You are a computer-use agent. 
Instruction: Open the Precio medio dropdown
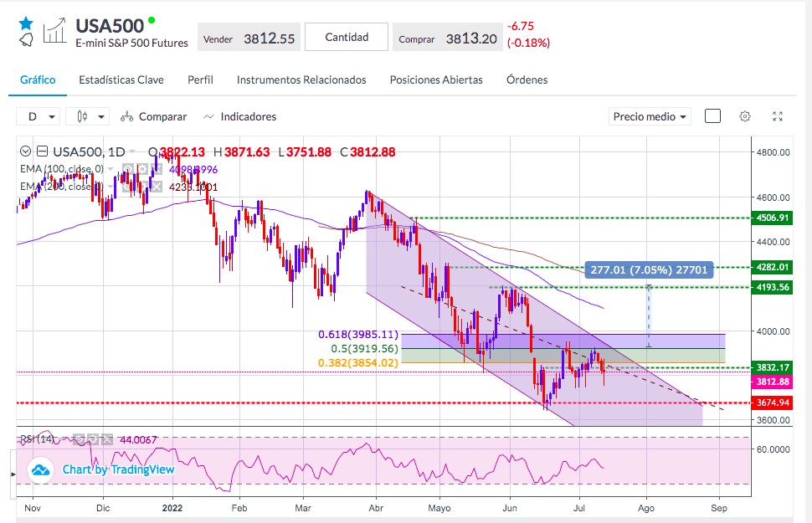(x=650, y=116)
